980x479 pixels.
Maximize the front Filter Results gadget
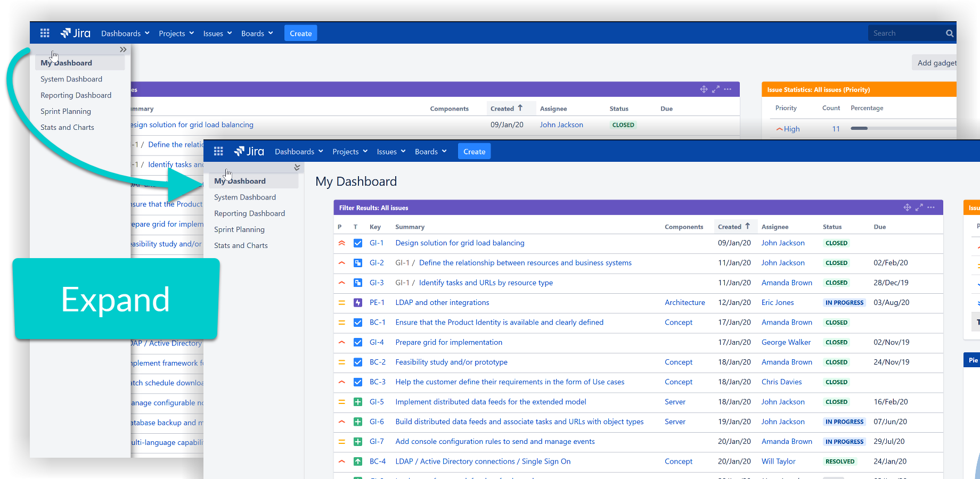point(919,208)
